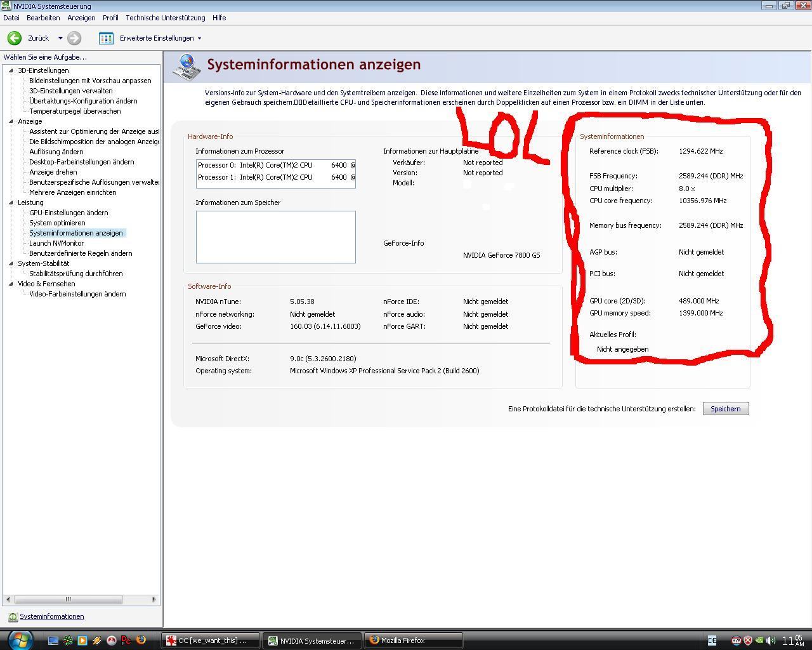This screenshot has height=650, width=812.
Task: Click the Systeminformationen info icon at bottom left
Action: pyautogui.click(x=13, y=617)
